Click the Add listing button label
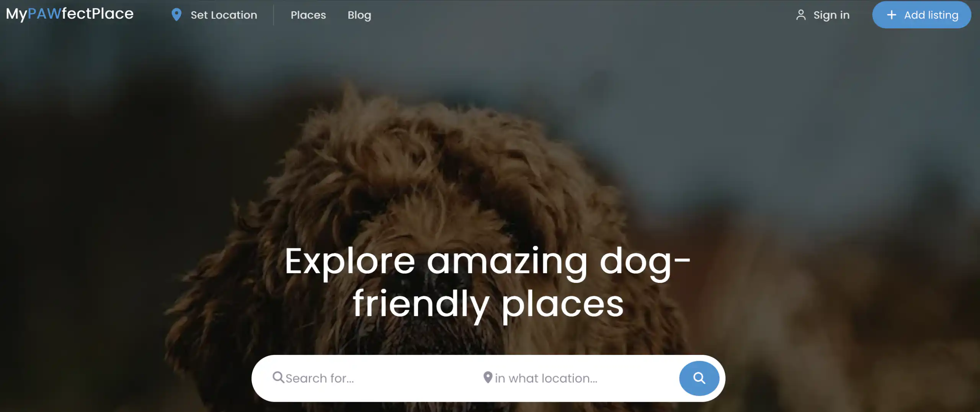 [x=931, y=15]
